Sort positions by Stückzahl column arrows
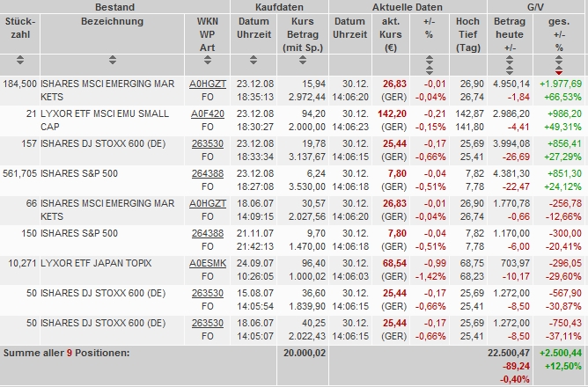 [x=20, y=62]
